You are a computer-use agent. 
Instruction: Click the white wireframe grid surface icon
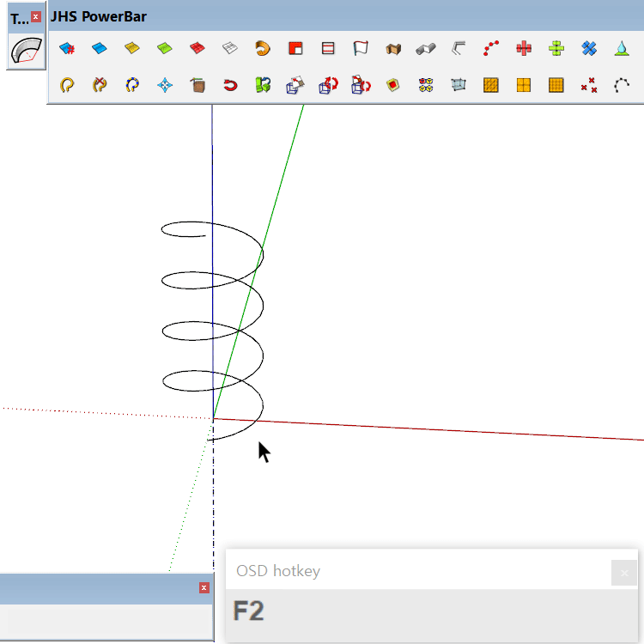(230, 48)
